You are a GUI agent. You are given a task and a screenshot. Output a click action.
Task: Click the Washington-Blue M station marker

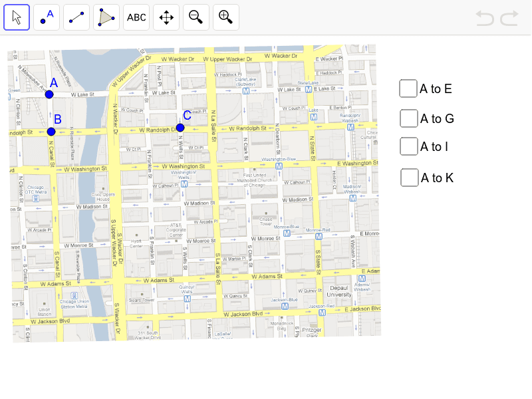(x=279, y=166)
